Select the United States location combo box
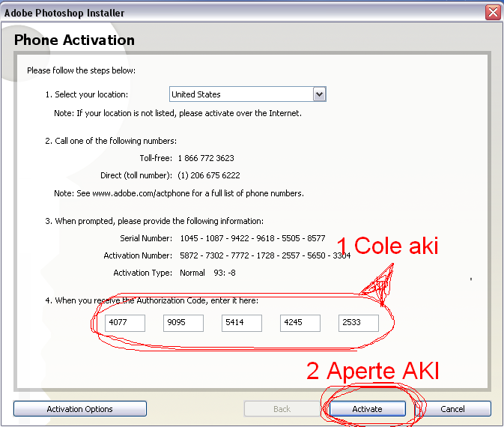Screen dimensions: 504x427 click(247, 94)
